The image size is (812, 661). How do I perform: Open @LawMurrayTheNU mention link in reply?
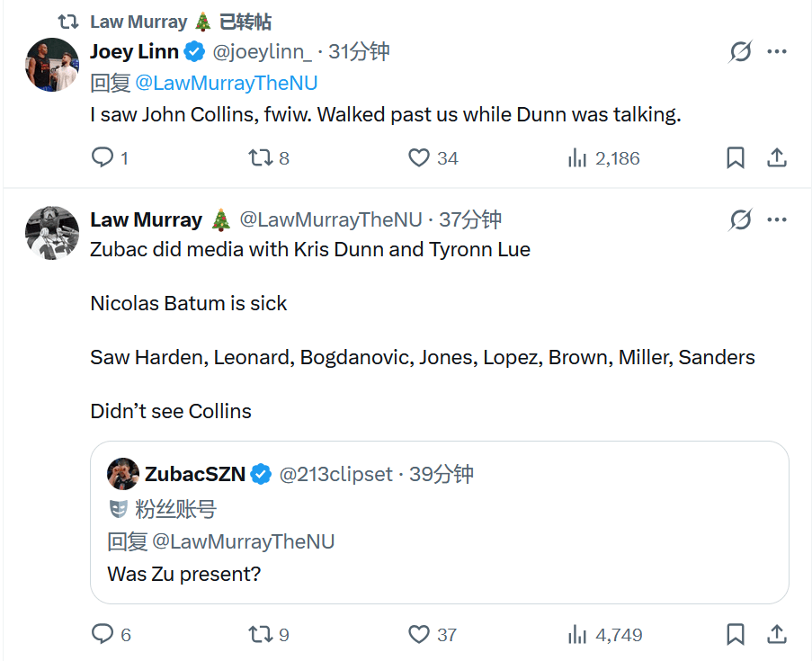click(226, 84)
